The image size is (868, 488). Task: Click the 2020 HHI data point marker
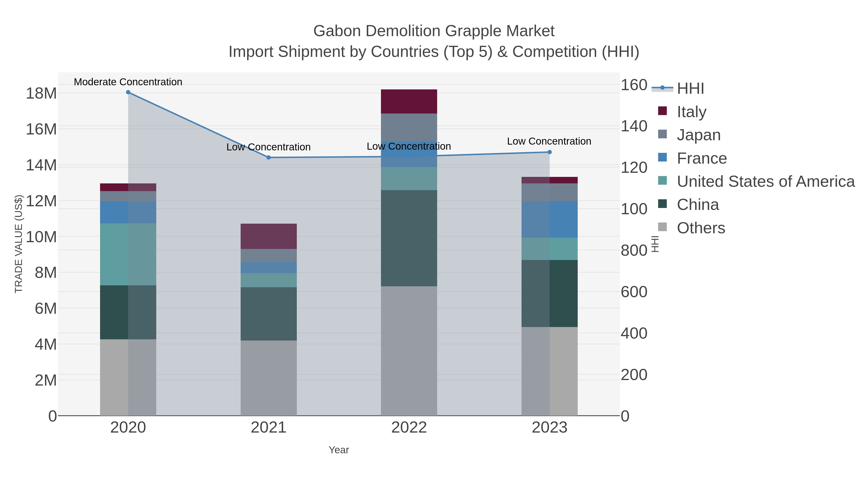(128, 92)
